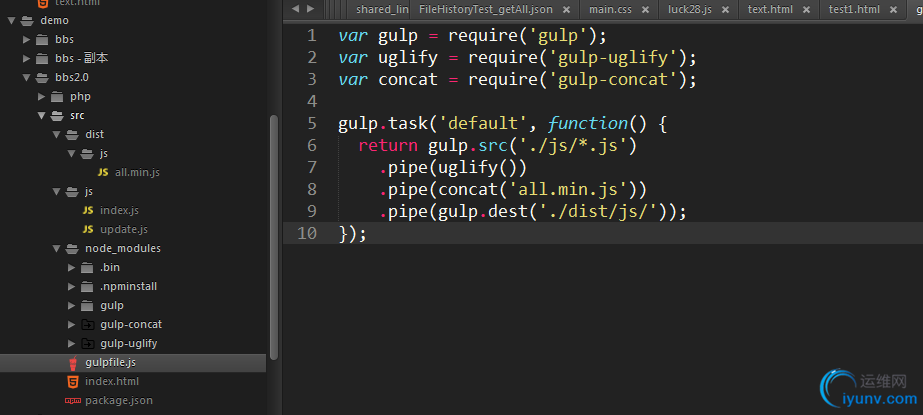This screenshot has width=923, height=415.
Task: Collapse the dist folder arrow
Action: [x=57, y=135]
